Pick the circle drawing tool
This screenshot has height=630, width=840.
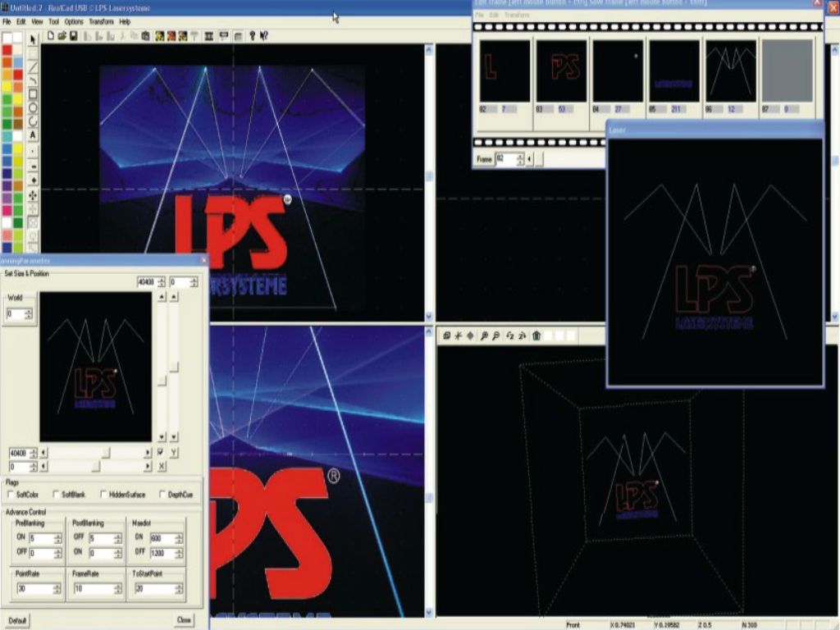pyautogui.click(x=34, y=107)
